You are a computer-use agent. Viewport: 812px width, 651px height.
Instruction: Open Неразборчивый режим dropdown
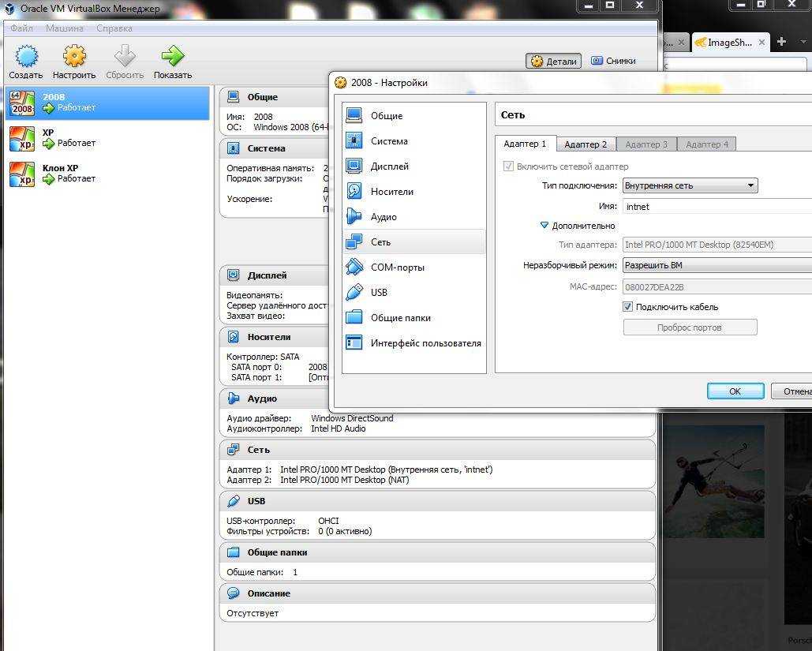pyautogui.click(x=717, y=265)
